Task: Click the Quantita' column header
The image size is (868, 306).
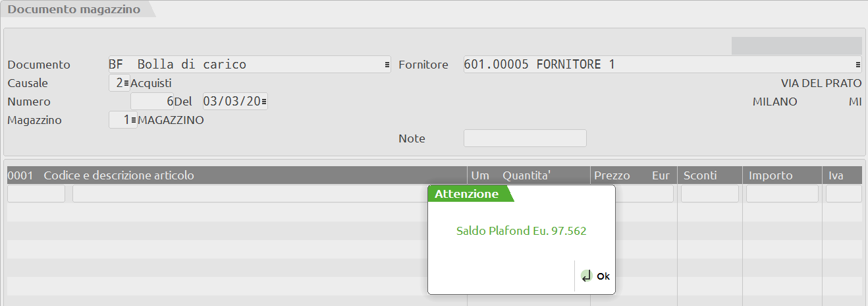Action: [526, 176]
